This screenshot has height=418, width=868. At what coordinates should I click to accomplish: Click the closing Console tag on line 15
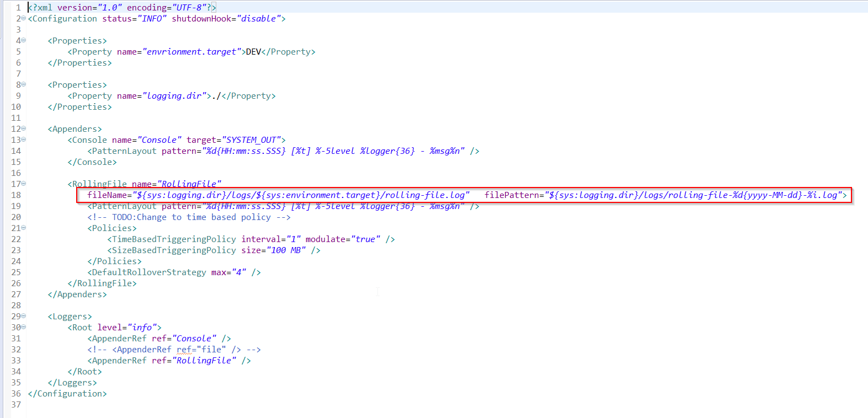[92, 162]
